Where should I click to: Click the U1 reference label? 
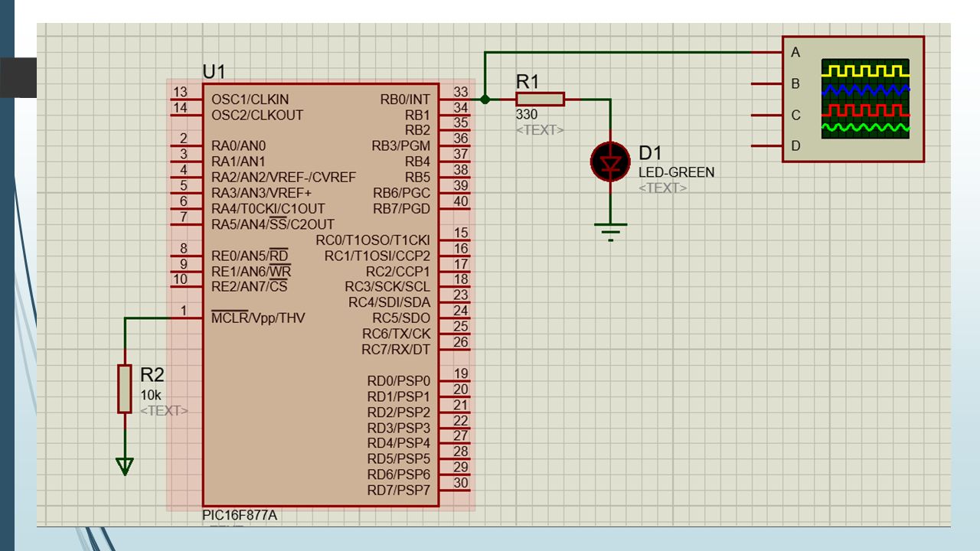click(x=214, y=72)
